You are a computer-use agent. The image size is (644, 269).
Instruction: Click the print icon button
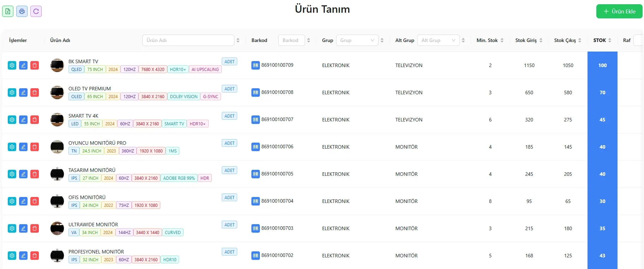(x=22, y=11)
